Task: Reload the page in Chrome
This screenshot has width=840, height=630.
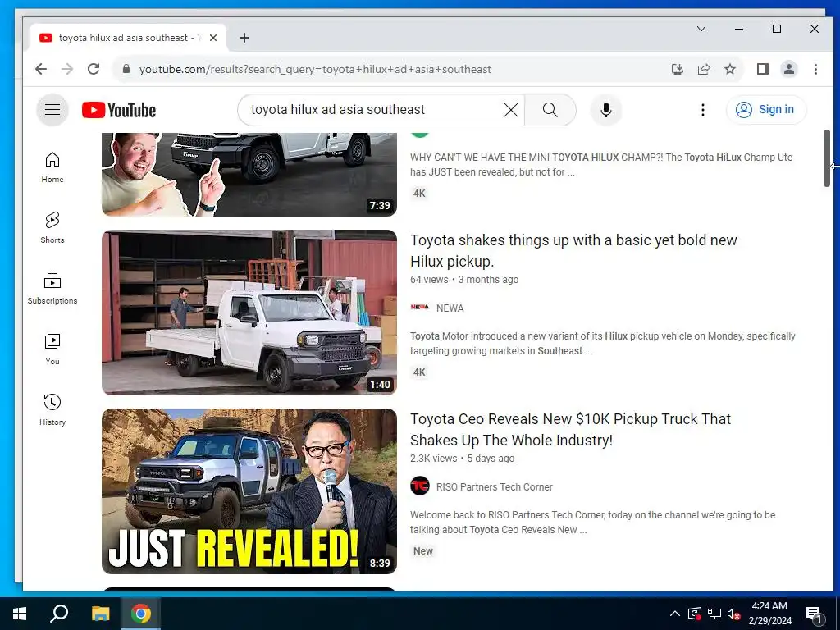Action: (x=94, y=69)
